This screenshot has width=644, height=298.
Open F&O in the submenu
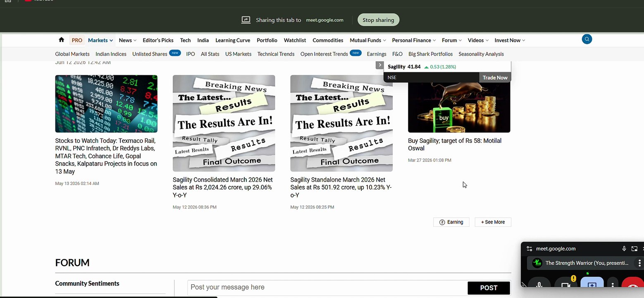pos(397,54)
